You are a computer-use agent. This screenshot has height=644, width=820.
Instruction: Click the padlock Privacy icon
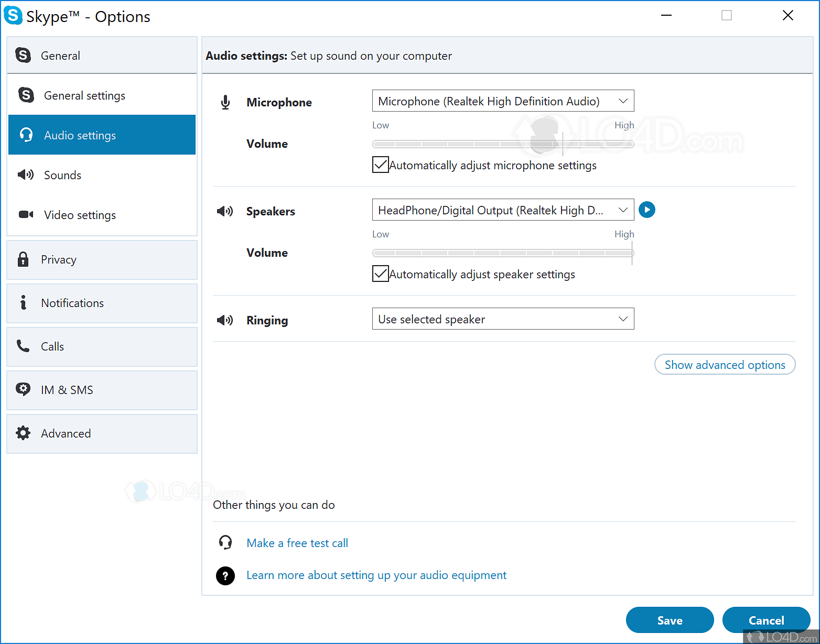tap(23, 259)
